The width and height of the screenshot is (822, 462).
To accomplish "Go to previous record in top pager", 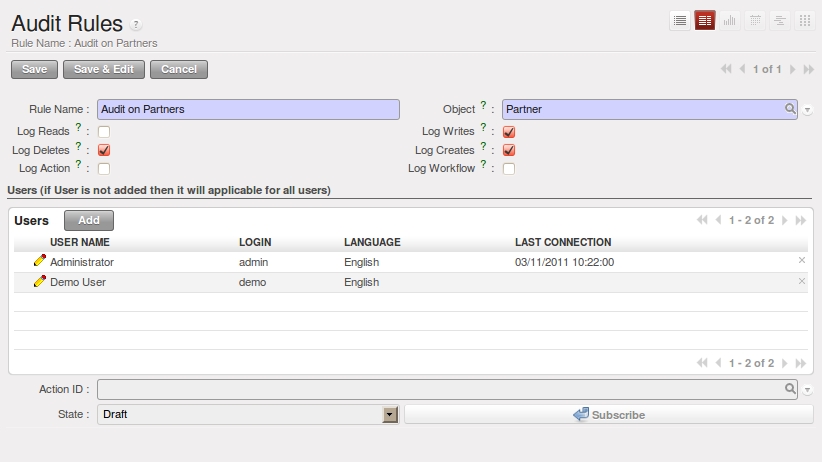I will coord(742,69).
